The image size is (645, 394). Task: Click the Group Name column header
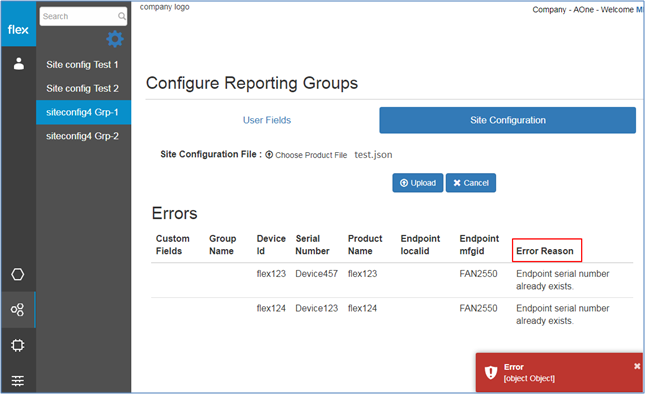(223, 245)
